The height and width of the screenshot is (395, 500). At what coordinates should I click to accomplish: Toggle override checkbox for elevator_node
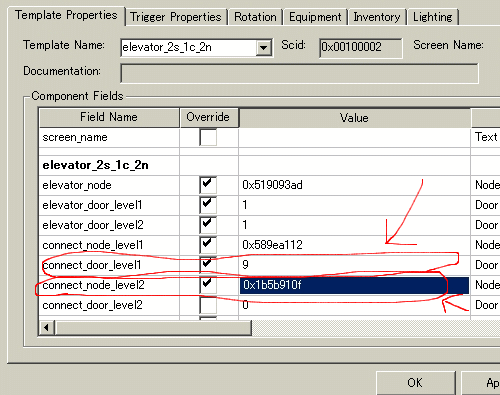pos(208,185)
